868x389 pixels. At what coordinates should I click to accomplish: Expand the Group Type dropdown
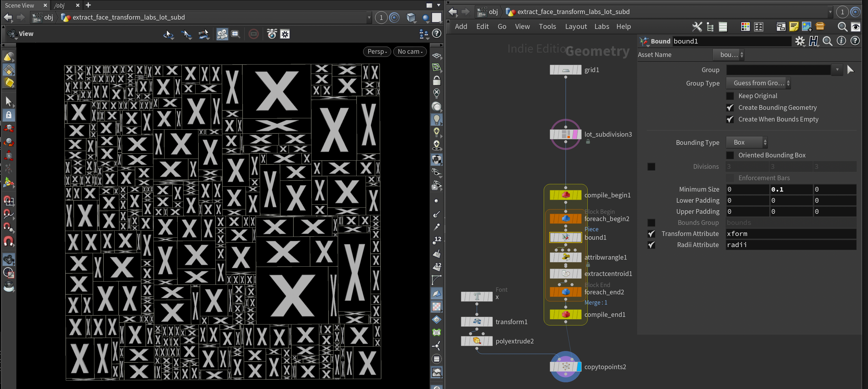click(758, 83)
